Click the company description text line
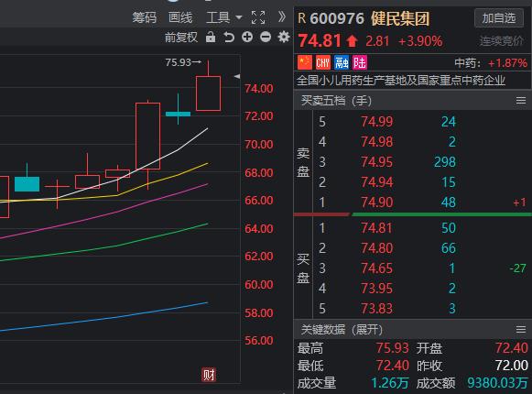Screen dimensions: 532x394 click(401, 81)
